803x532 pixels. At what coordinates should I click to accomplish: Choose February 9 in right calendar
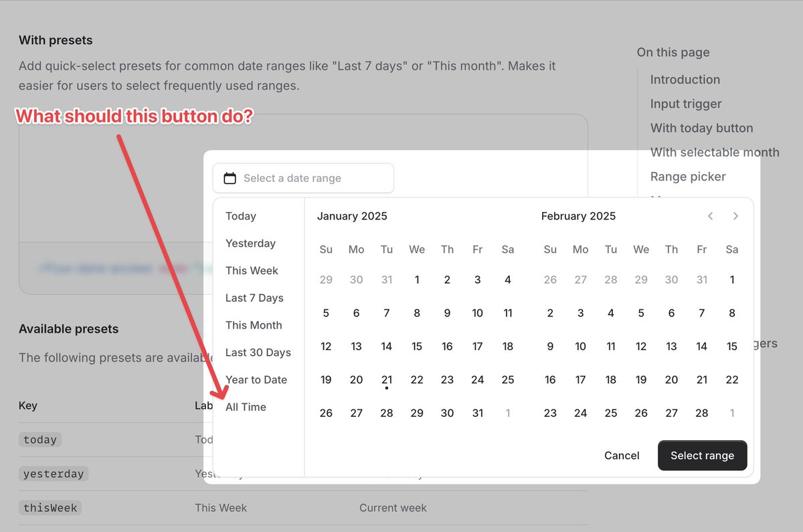coord(550,346)
